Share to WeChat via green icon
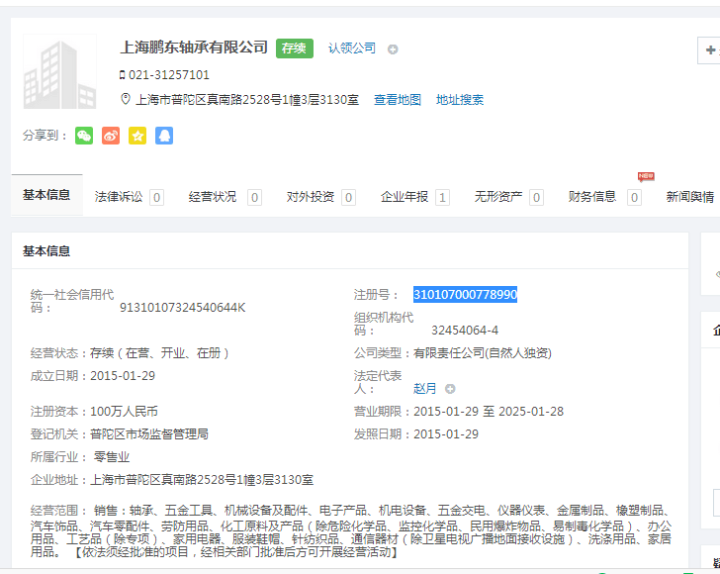Screen dimensions: 720x574 [84, 135]
